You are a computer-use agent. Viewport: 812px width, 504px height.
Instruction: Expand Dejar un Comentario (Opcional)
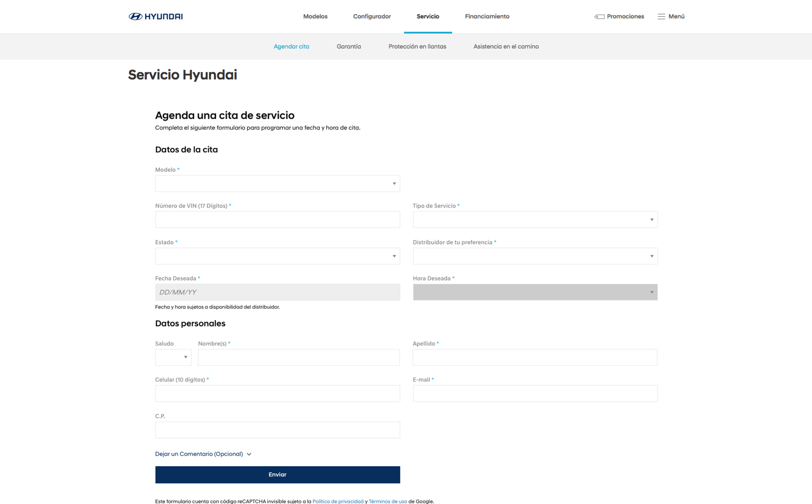[x=203, y=454]
